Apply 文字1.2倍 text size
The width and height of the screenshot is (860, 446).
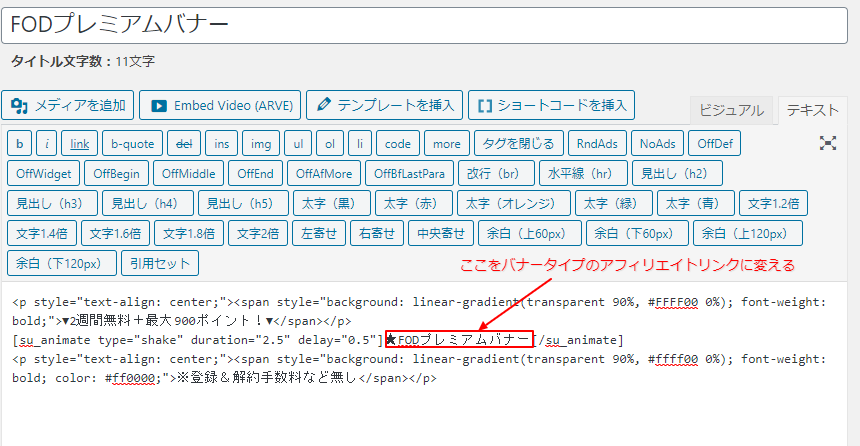[x=773, y=204]
